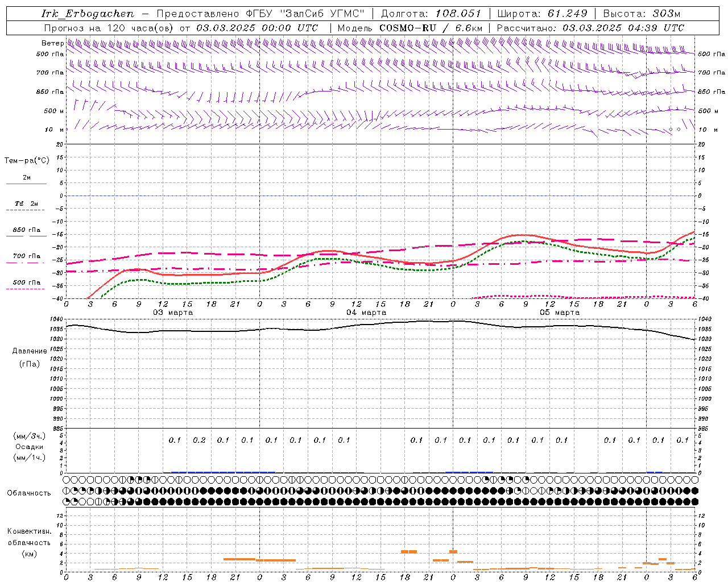Click the 'Конвективн.' convective cloud label
Viewport: 728px width, 582px height.
(29, 531)
